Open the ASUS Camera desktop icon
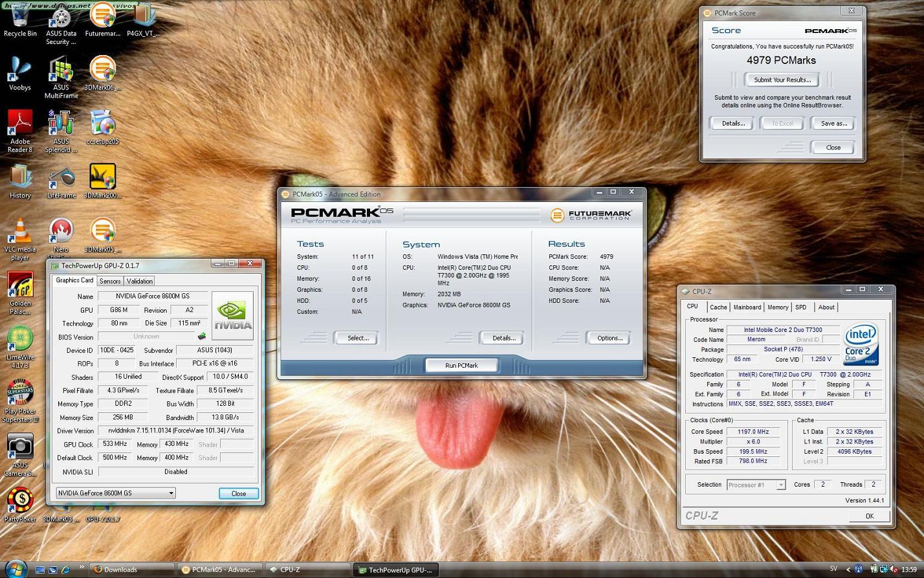Image resolution: width=924 pixels, height=578 pixels. click(x=20, y=456)
